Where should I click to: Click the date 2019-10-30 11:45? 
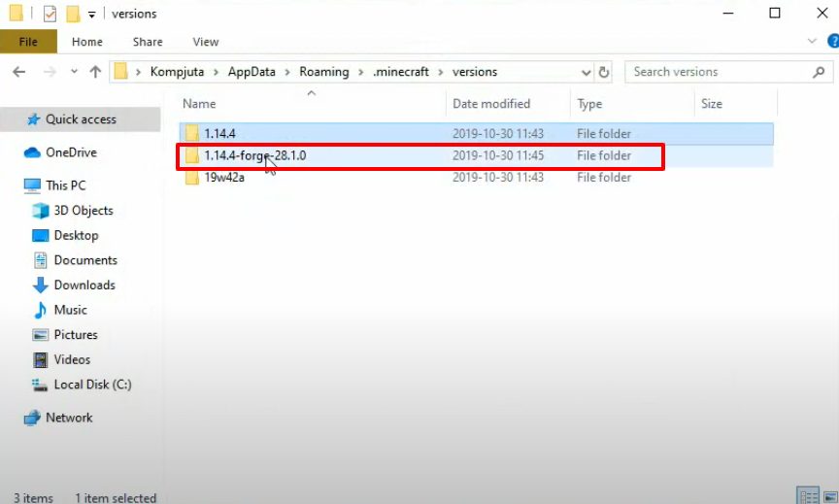(x=497, y=155)
